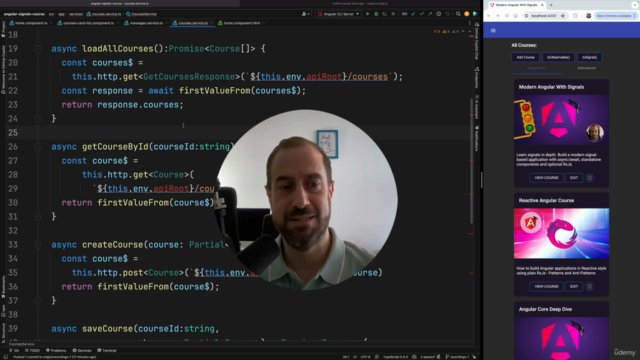View the Reactive Angular Course
Viewport: 640px width, 360px height.
coord(546,287)
